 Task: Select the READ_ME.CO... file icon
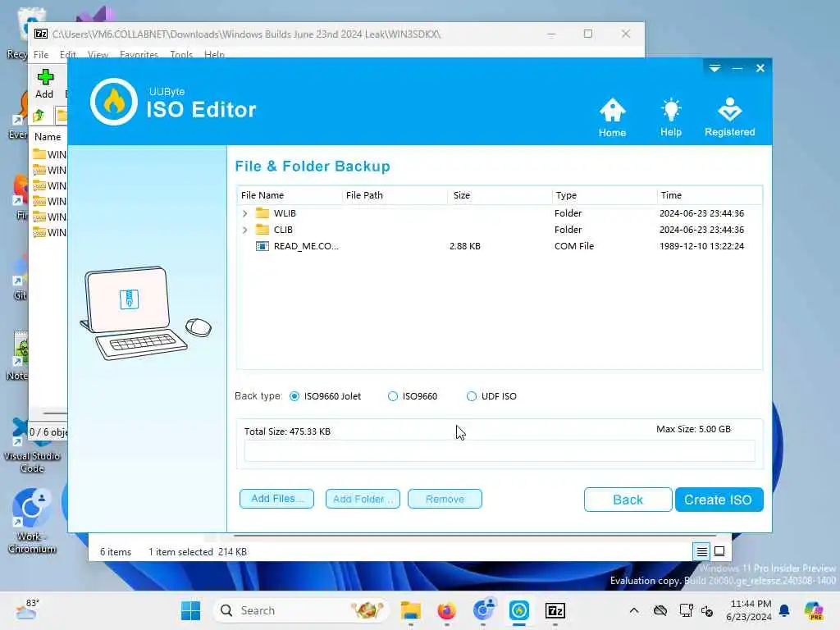262,246
